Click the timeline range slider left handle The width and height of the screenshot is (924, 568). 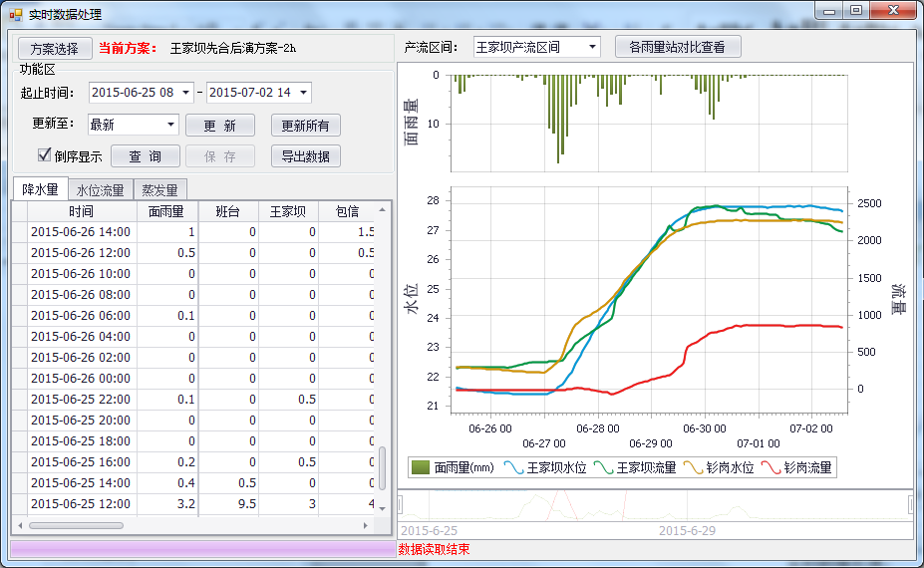pyautogui.click(x=401, y=505)
